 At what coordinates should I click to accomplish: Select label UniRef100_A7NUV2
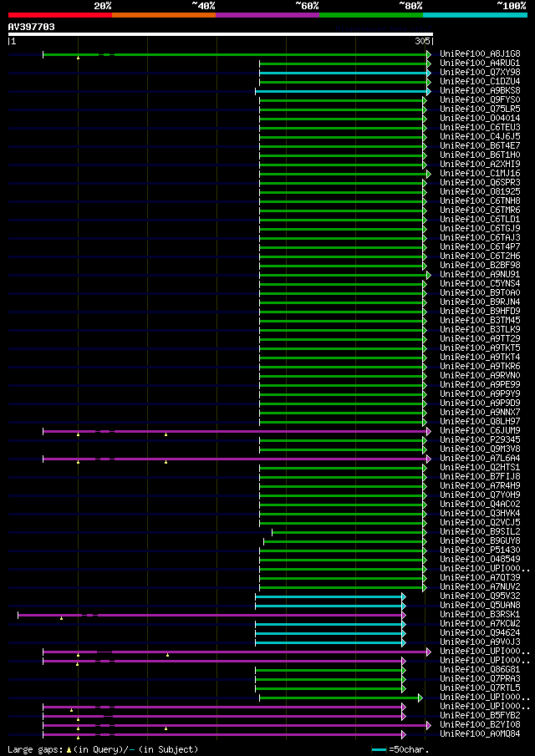[x=480, y=587]
